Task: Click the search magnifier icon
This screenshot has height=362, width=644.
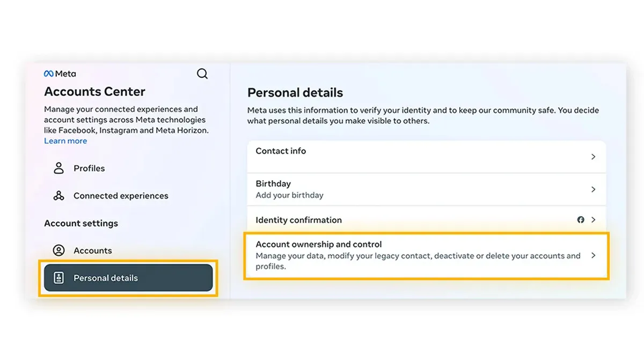Action: [202, 74]
